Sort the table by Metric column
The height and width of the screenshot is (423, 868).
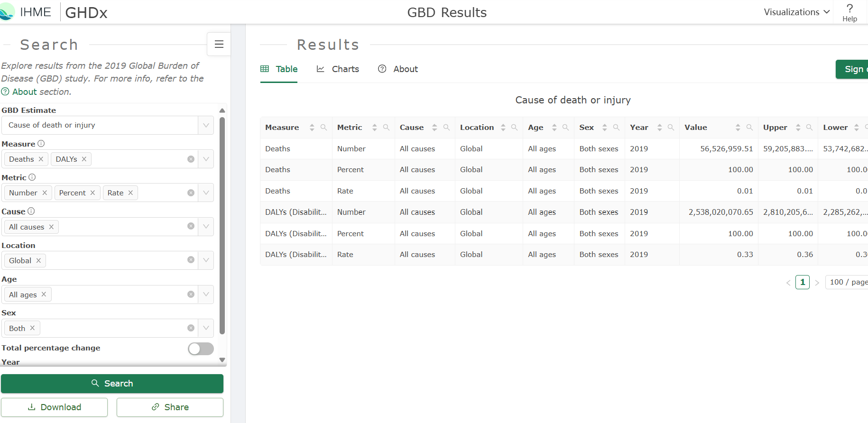[x=374, y=128]
